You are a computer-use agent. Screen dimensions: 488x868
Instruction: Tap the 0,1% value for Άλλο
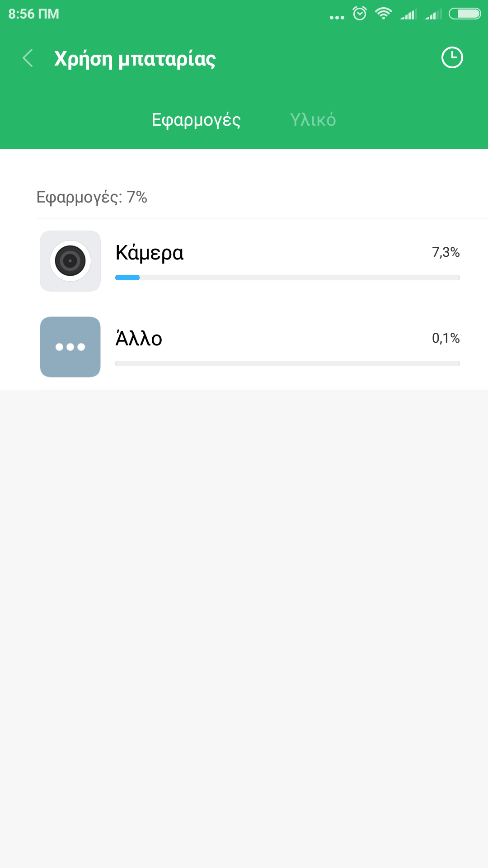pyautogui.click(x=446, y=338)
